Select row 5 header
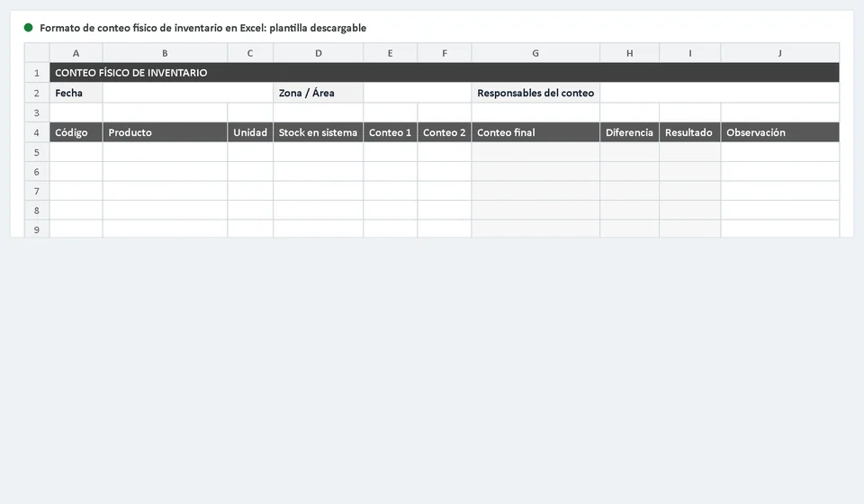 (37, 152)
